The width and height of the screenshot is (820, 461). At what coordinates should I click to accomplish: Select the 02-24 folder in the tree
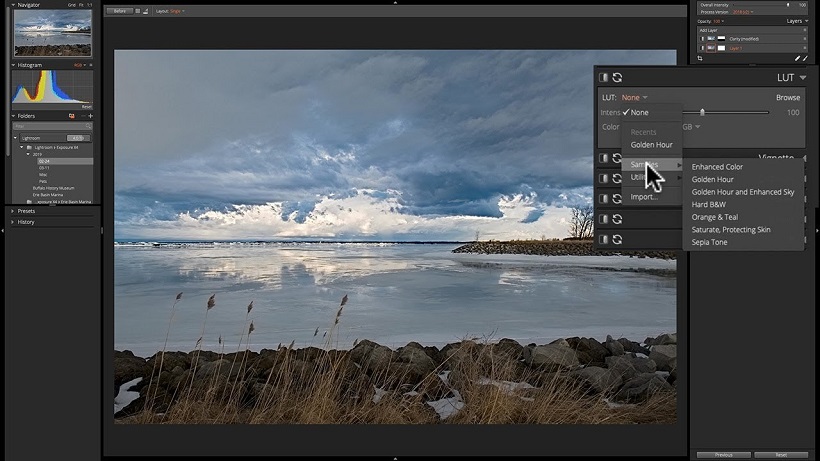[65, 162]
